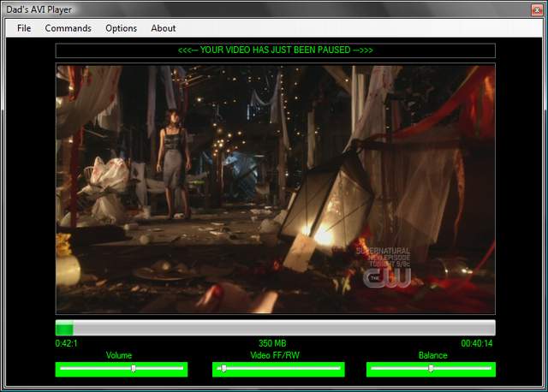Open the File menu
Screen dimensions: 548x392
tap(24, 28)
